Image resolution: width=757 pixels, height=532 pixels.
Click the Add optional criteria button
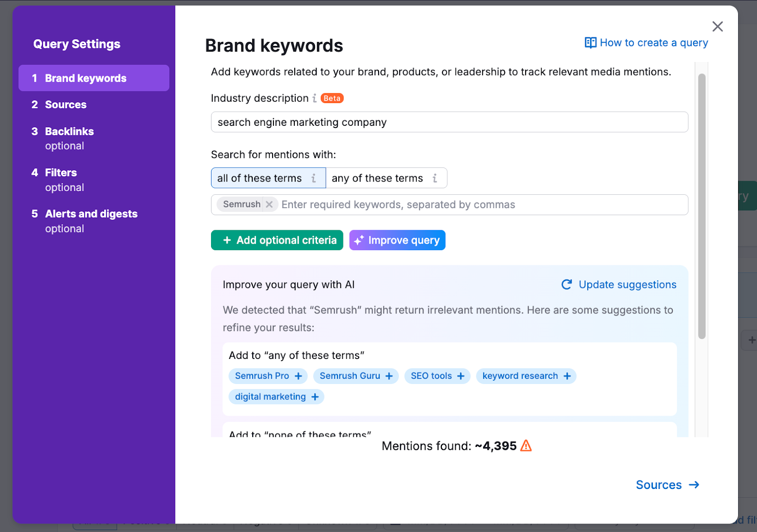277,240
